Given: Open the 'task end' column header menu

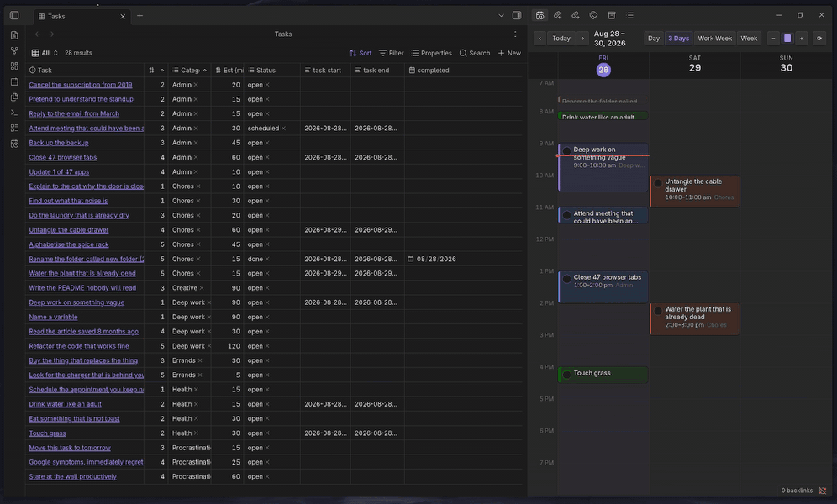Looking at the screenshot, I should coord(376,70).
